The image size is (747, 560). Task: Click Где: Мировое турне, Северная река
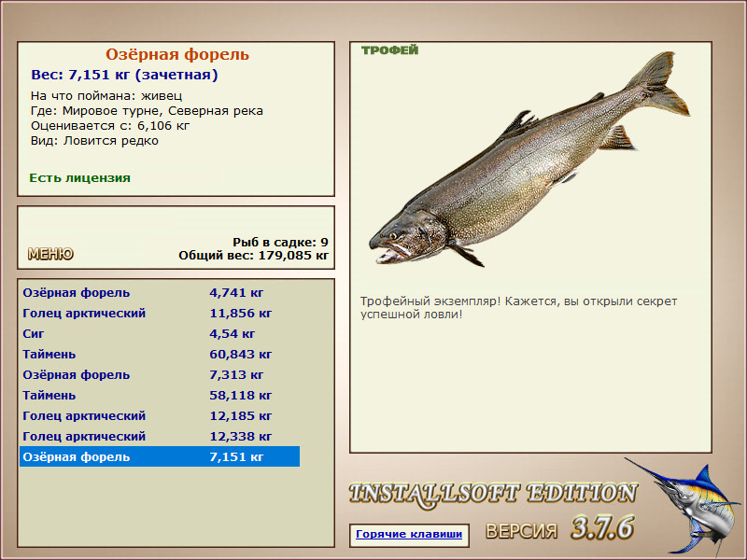147,111
